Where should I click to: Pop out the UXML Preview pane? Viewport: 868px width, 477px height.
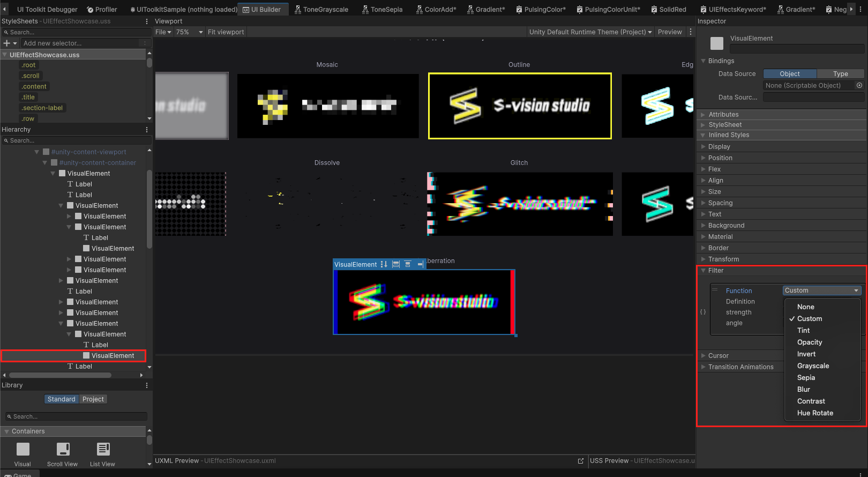point(581,461)
